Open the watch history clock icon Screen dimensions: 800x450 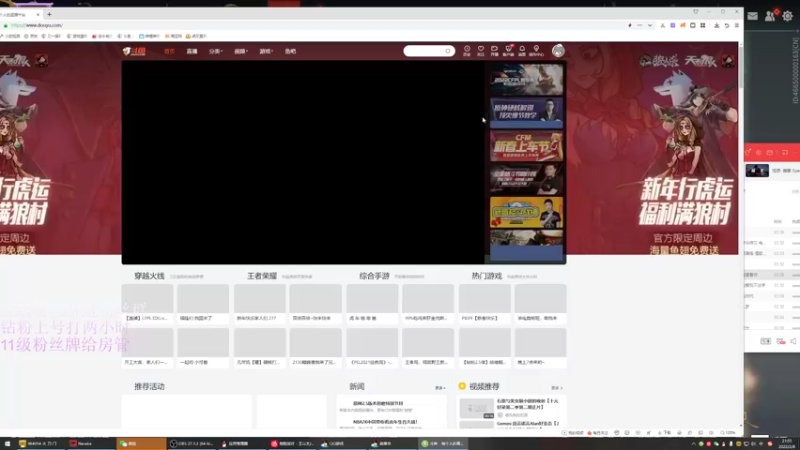tap(467, 50)
